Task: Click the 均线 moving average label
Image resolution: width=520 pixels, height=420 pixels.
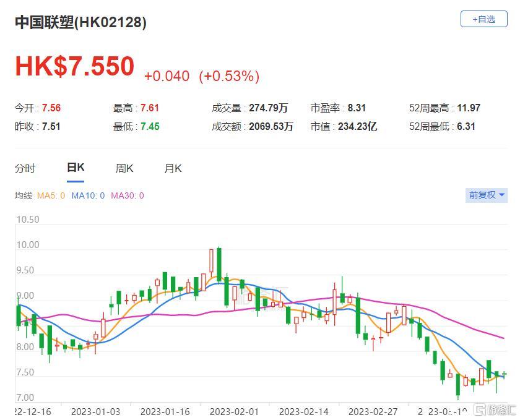Action: point(24,195)
